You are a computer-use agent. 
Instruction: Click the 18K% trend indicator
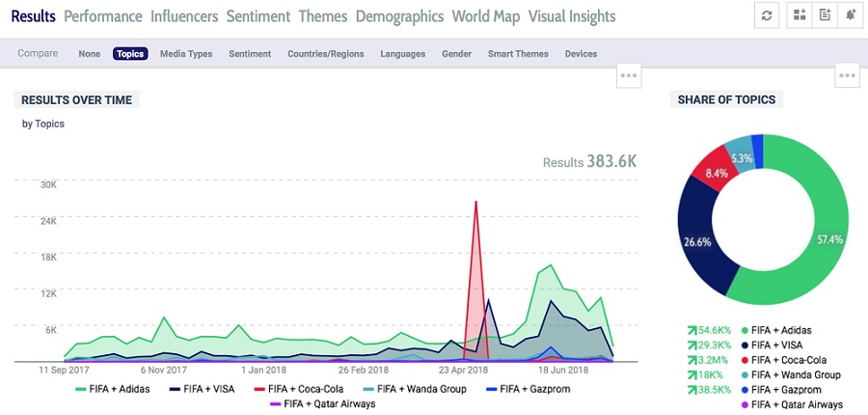point(705,375)
